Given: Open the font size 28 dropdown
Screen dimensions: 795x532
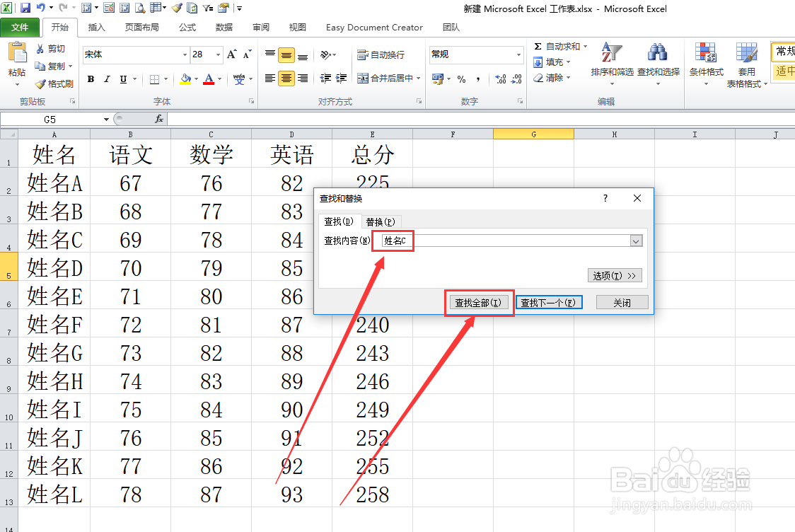Looking at the screenshot, I should click(x=218, y=54).
